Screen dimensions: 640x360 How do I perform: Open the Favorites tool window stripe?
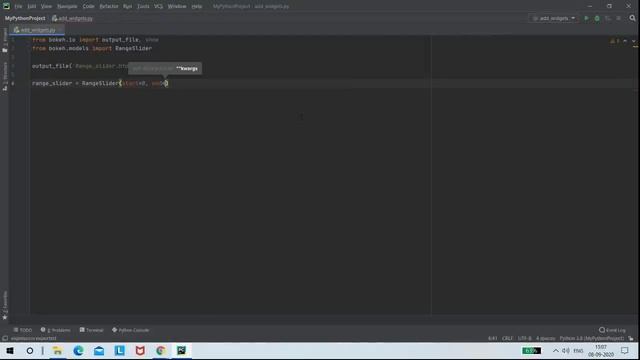coord(5,305)
